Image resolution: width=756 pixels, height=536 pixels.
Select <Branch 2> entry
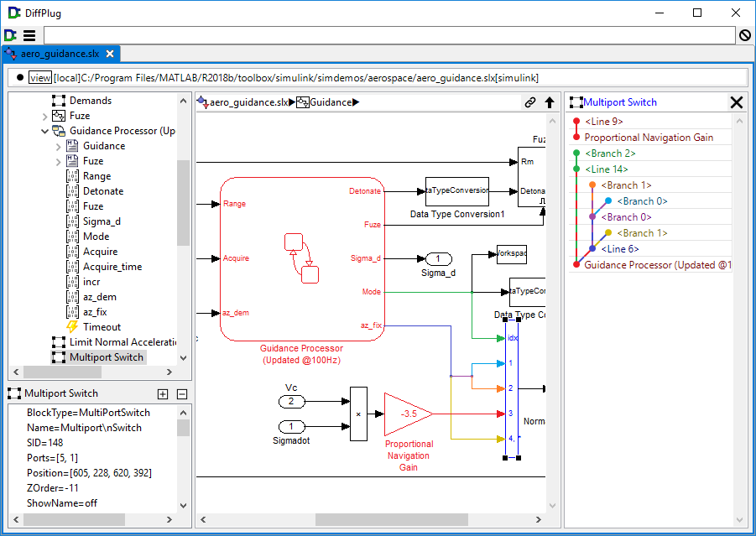point(610,154)
